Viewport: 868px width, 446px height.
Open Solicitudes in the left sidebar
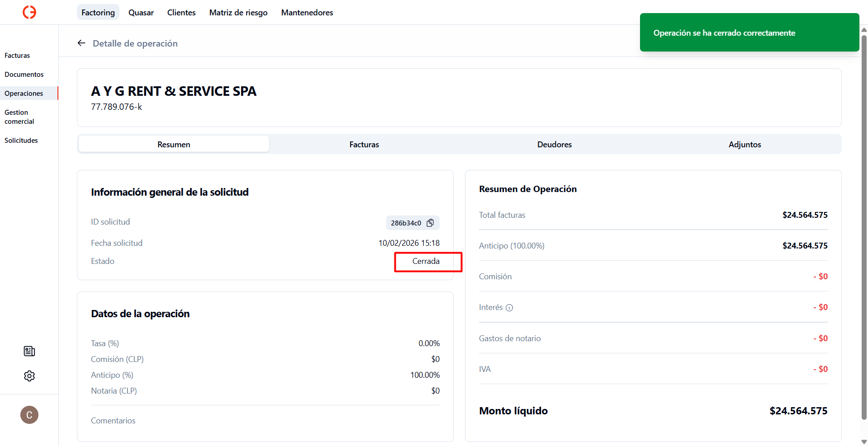tap(21, 141)
